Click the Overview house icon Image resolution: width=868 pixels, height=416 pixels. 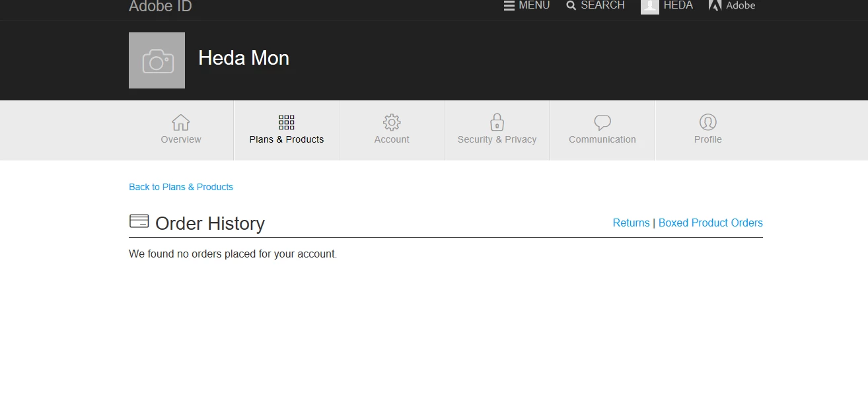pos(180,122)
